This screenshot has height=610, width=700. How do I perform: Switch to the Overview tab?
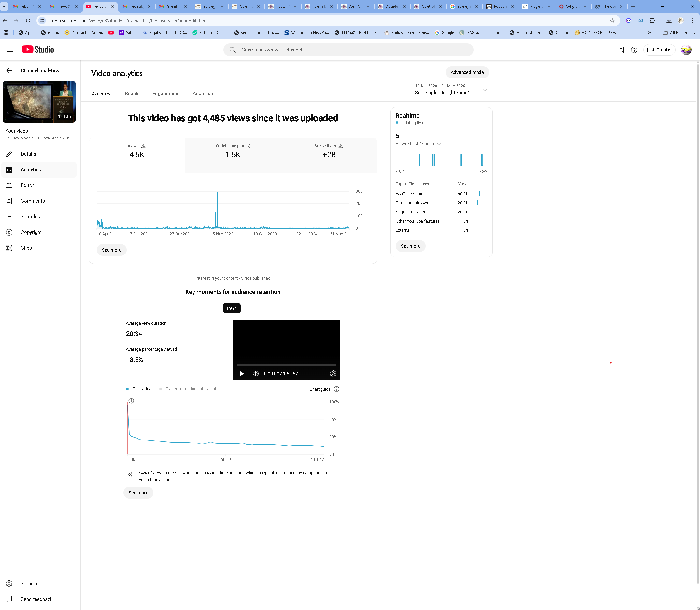pyautogui.click(x=101, y=93)
